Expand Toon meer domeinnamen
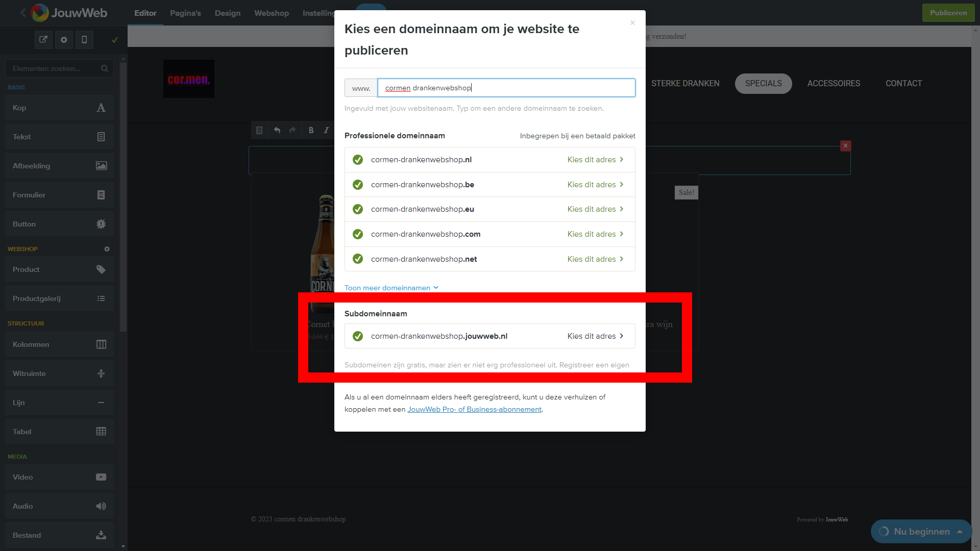 pyautogui.click(x=391, y=288)
